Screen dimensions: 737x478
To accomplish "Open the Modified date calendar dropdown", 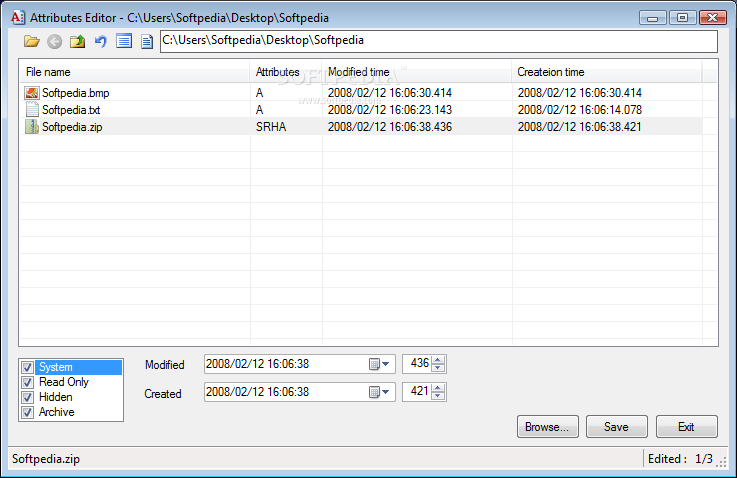I will coord(379,364).
